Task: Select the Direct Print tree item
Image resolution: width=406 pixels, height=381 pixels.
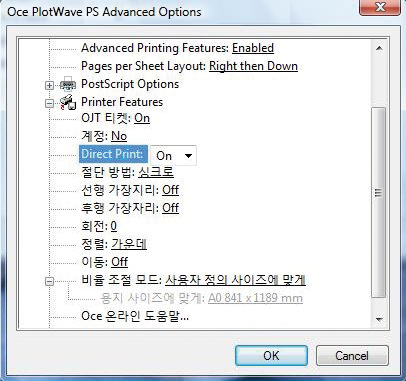Action: [113, 154]
